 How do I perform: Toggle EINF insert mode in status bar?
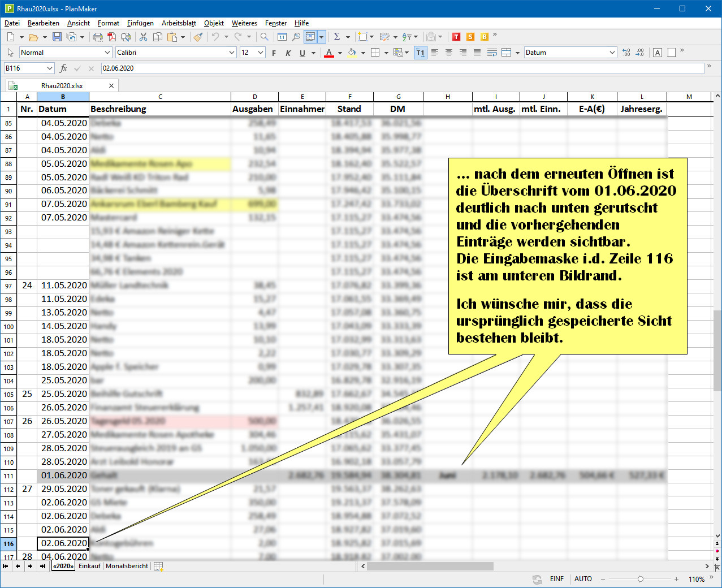point(557,579)
